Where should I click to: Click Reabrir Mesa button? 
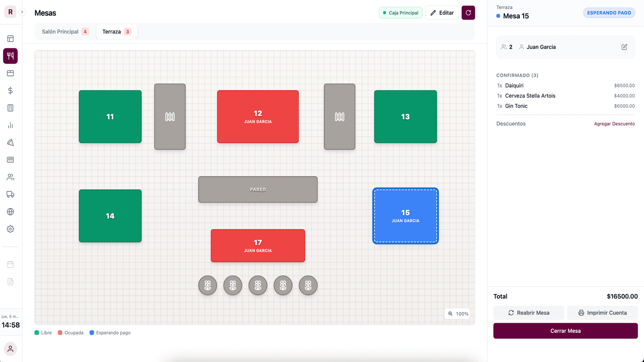tap(528, 313)
